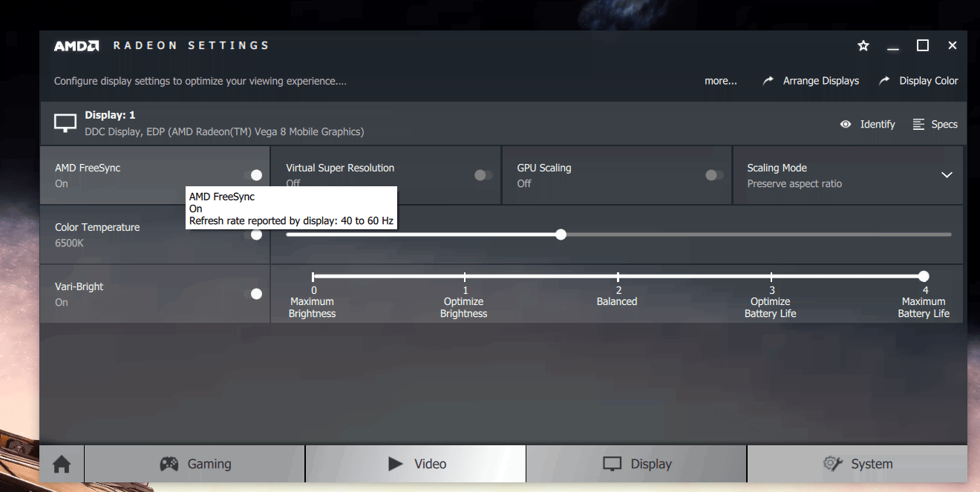Disable the Vari-Bright toggle
This screenshot has height=492, width=980.
coord(253,294)
